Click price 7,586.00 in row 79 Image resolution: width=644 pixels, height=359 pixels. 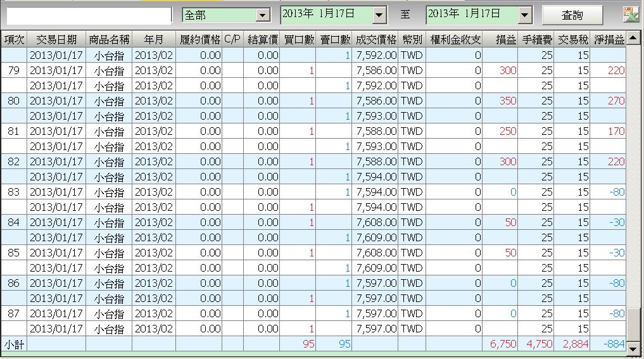pos(376,70)
